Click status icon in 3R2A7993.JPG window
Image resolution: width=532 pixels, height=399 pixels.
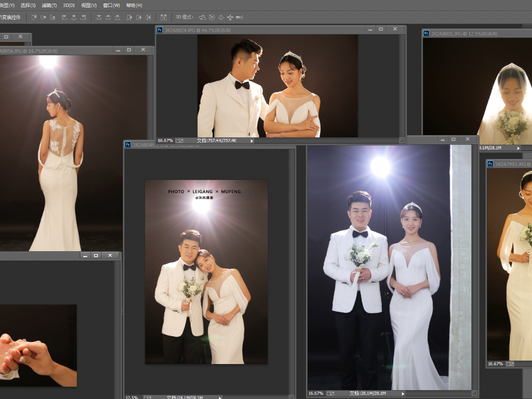[x=510, y=364]
